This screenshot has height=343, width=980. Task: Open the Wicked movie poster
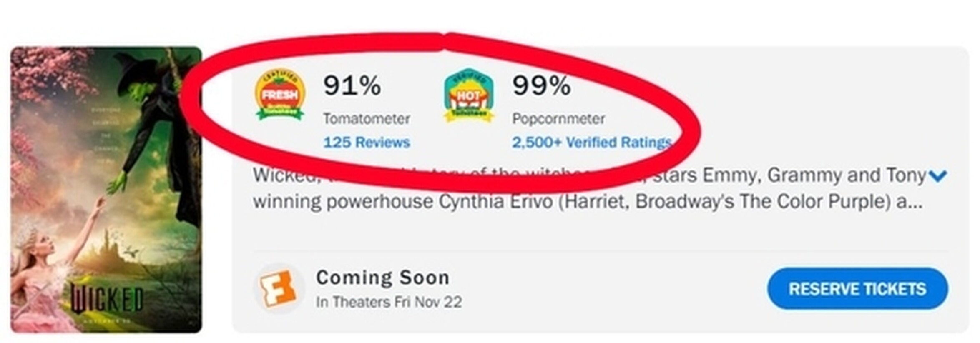pos(106,190)
